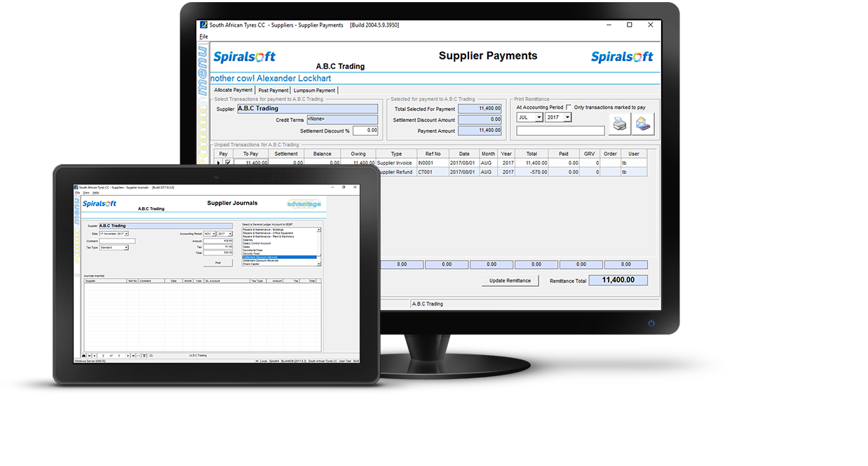Screen dimensions: 868x466
Task: Click the Supplier field in Supplier Journals
Action: pos(165,226)
